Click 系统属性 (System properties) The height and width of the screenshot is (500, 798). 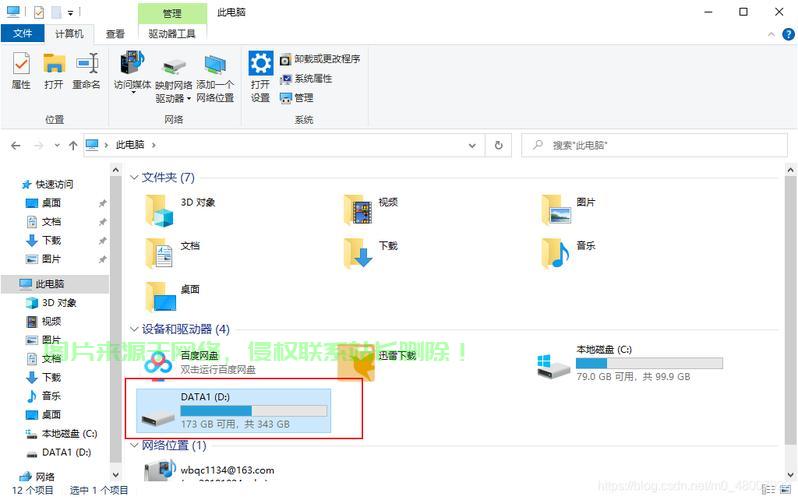pos(306,78)
